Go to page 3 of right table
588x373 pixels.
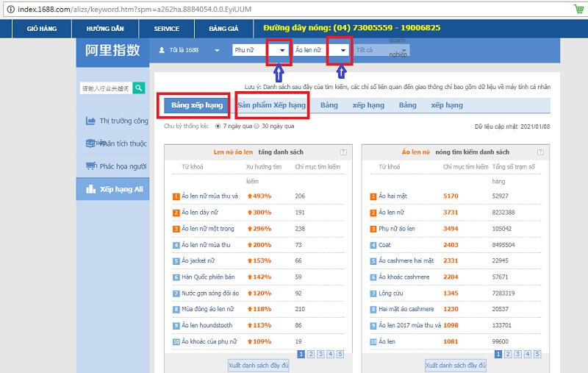click(517, 354)
